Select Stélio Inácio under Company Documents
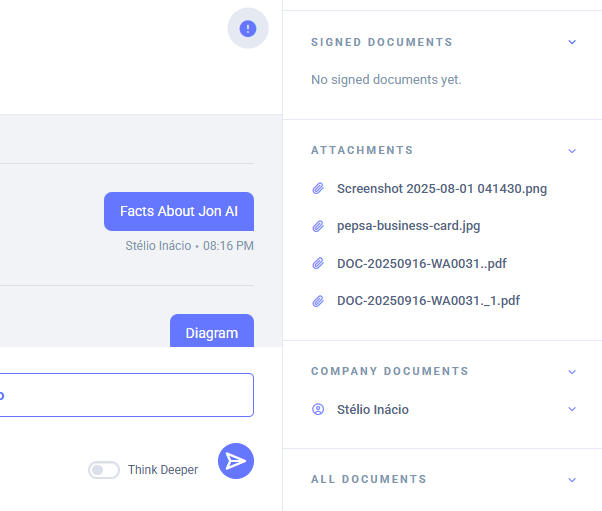 click(x=373, y=410)
